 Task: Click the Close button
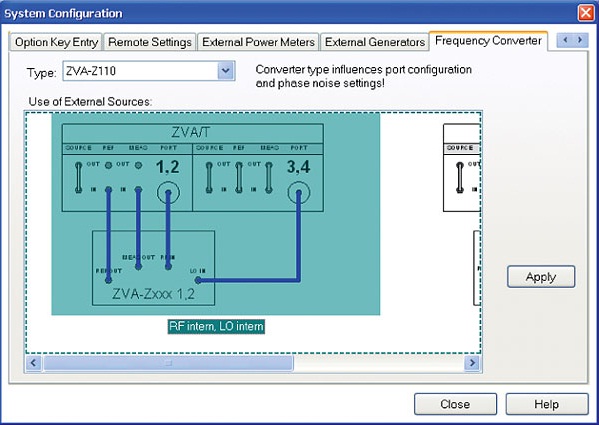click(455, 404)
